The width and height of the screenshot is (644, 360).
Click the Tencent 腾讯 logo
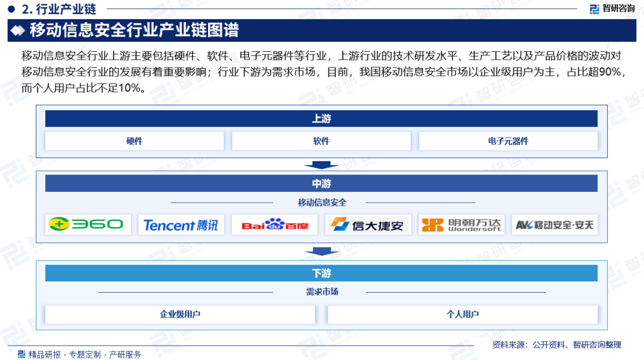pos(181,225)
